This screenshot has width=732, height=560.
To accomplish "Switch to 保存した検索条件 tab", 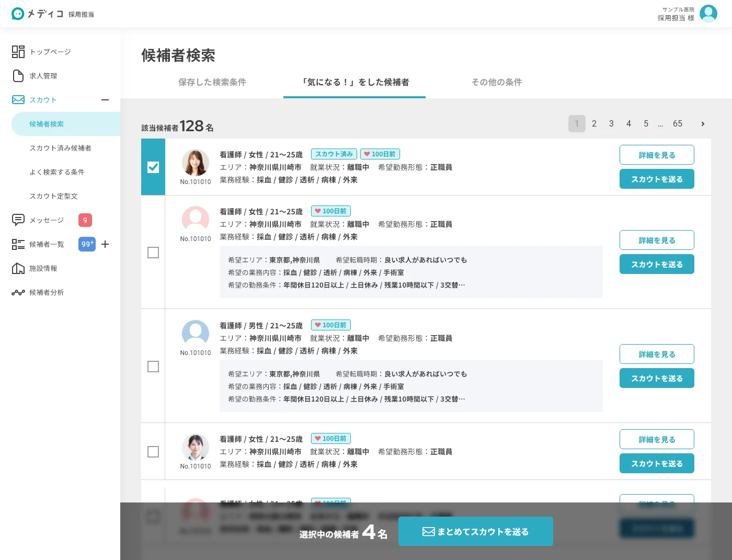I will click(212, 82).
